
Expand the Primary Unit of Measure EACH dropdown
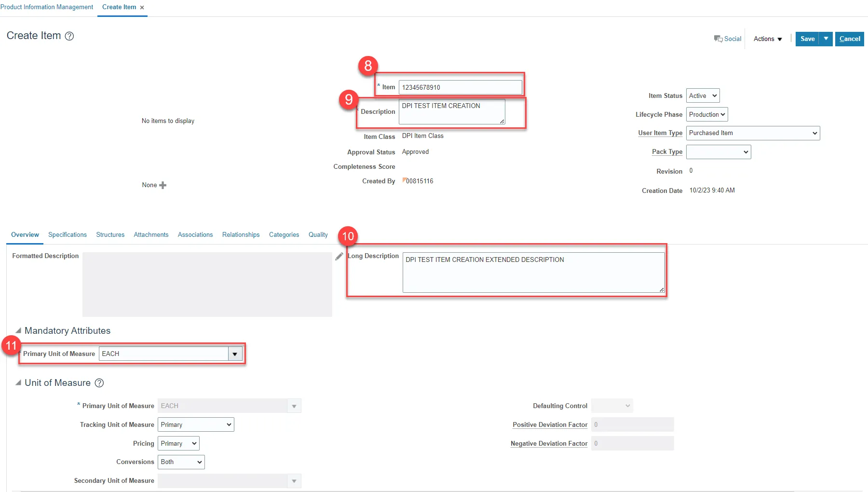pyautogui.click(x=235, y=354)
